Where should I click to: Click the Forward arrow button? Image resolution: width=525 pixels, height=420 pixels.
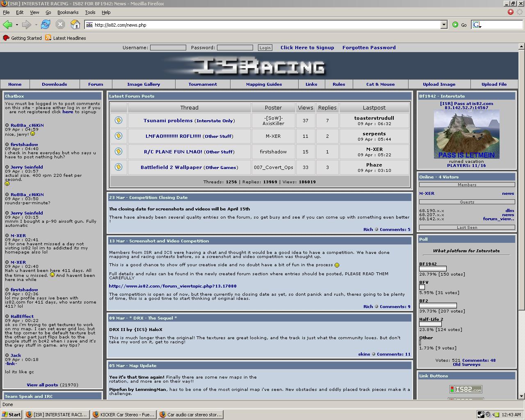point(27,25)
